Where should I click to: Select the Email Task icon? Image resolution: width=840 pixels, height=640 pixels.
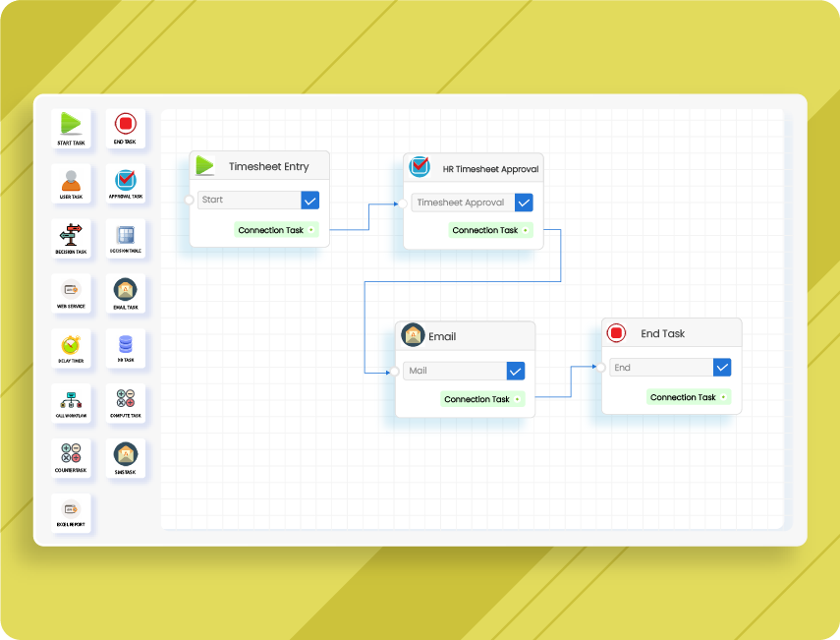[x=126, y=291]
